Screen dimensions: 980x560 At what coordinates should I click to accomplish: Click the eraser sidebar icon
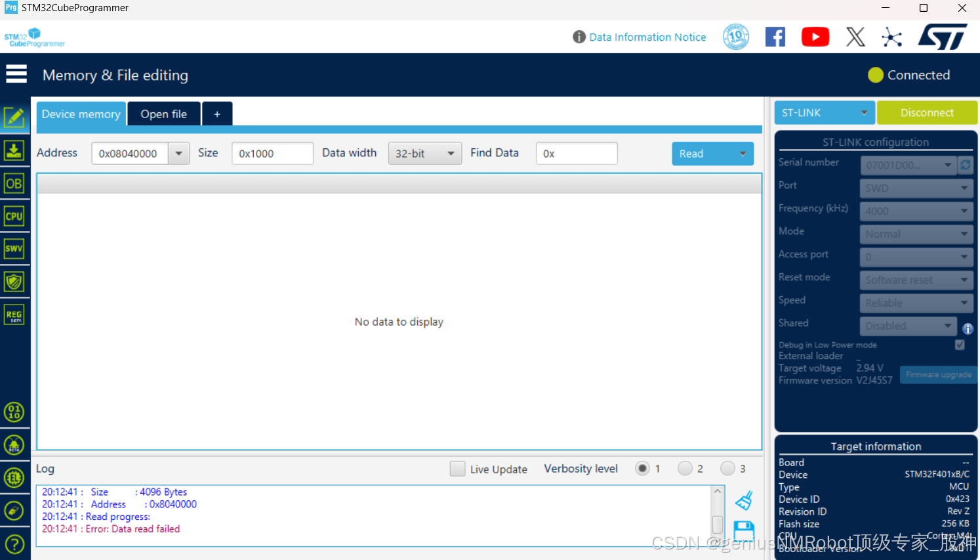tap(14, 511)
